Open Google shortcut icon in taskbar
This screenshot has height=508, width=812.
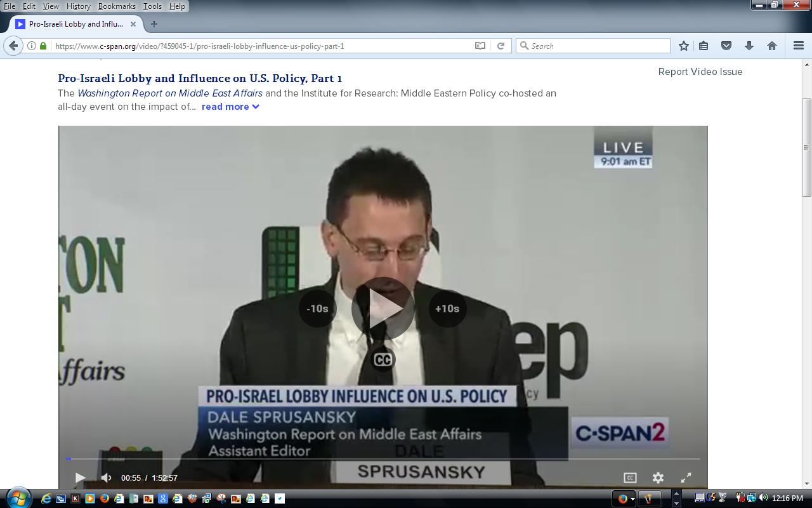pyautogui.click(x=162, y=498)
